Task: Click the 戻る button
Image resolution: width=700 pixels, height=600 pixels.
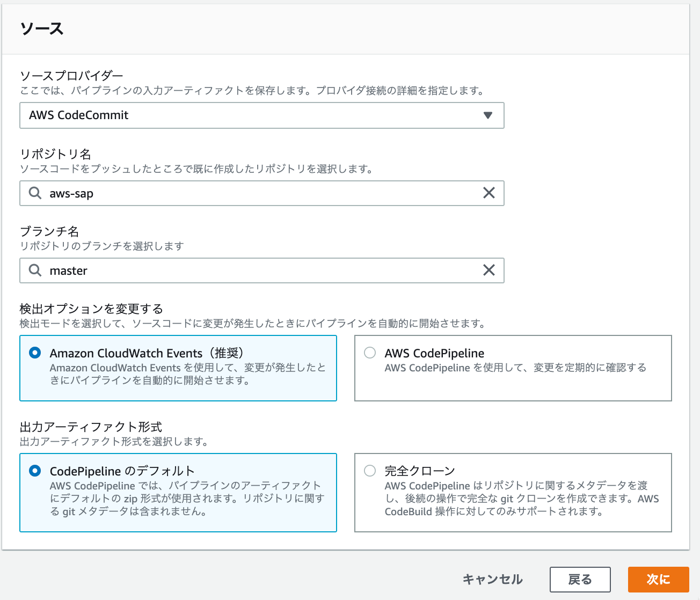Action: pos(580,580)
